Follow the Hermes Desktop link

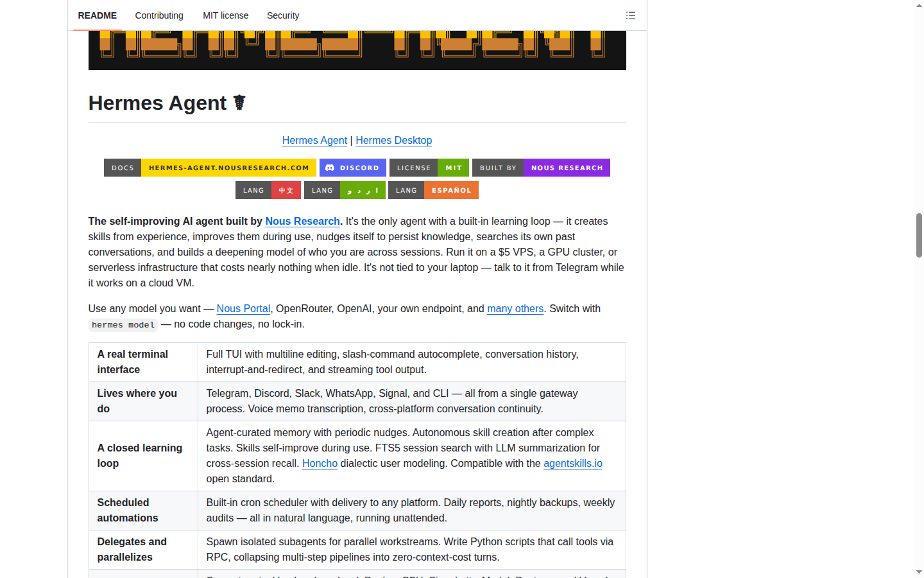394,140
